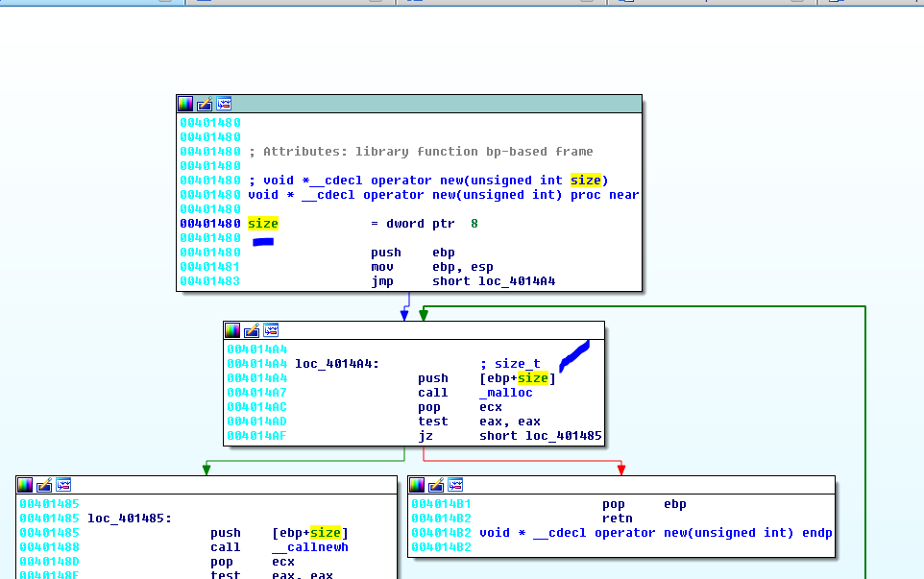Click the color palette icon on the loc_401485 block
Viewport: 924px width, 579px height.
click(x=25, y=484)
